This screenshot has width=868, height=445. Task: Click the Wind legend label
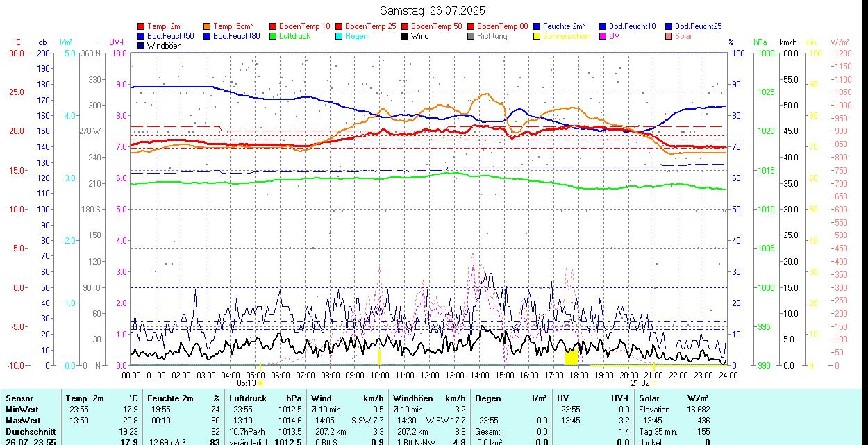(419, 36)
